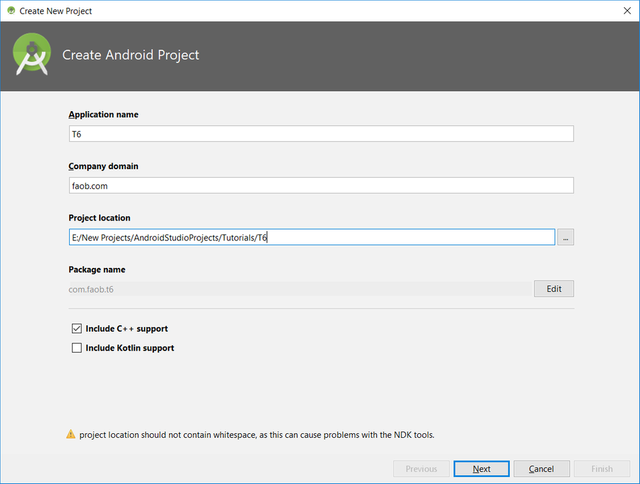Screen dimensions: 640x484
Task: Click the com.faob.t6 package name text
Action: point(91,289)
